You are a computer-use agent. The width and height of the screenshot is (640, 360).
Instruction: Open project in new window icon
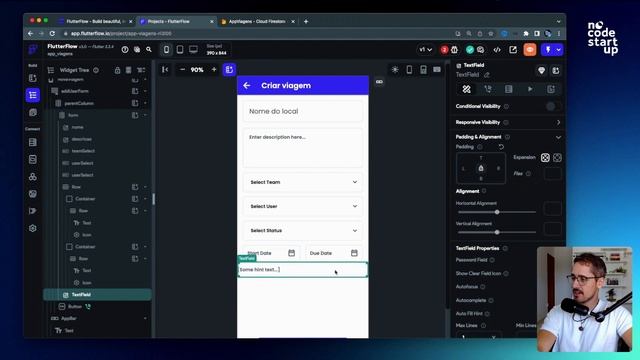[513, 50]
